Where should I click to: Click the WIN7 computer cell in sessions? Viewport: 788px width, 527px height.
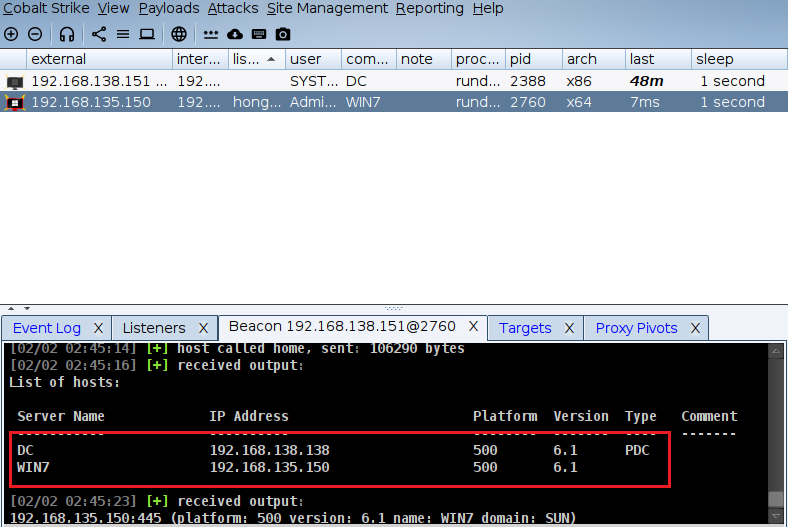pos(363,102)
